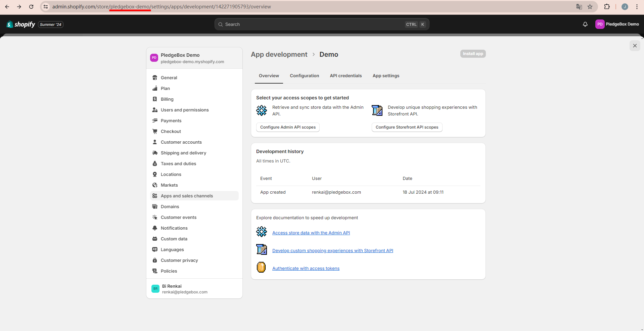Open the browser extensions puzzle icon
The image size is (644, 331).
coord(607,7)
